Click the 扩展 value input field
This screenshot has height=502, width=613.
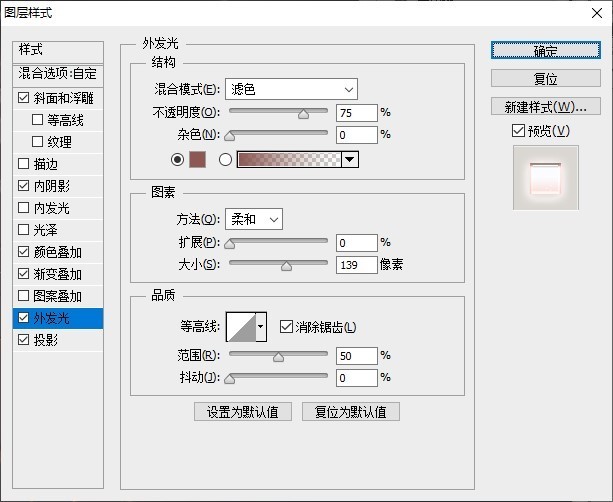357,243
